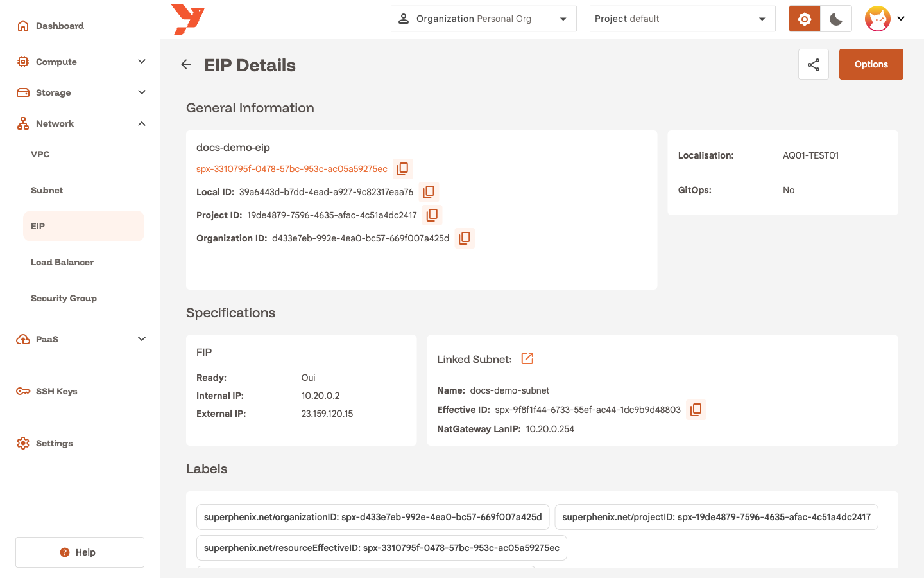Click the organizationID label chip
The height and width of the screenshot is (578, 924).
[x=373, y=517]
